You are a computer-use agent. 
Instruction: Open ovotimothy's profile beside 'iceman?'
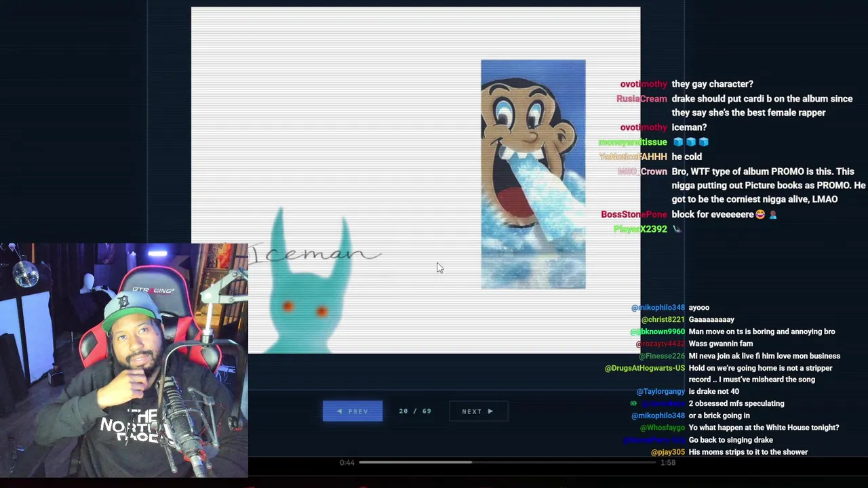click(644, 127)
